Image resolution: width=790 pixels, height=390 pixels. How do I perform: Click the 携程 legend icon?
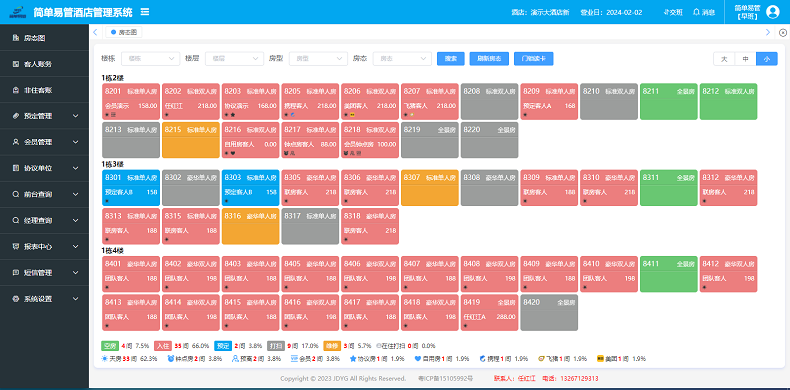click(483, 359)
